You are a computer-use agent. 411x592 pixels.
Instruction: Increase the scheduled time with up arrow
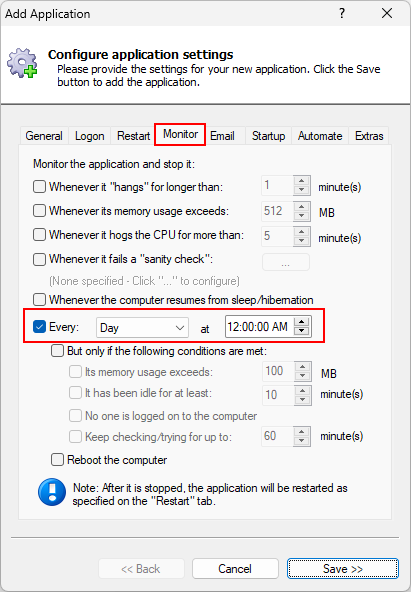pyautogui.click(x=302, y=322)
